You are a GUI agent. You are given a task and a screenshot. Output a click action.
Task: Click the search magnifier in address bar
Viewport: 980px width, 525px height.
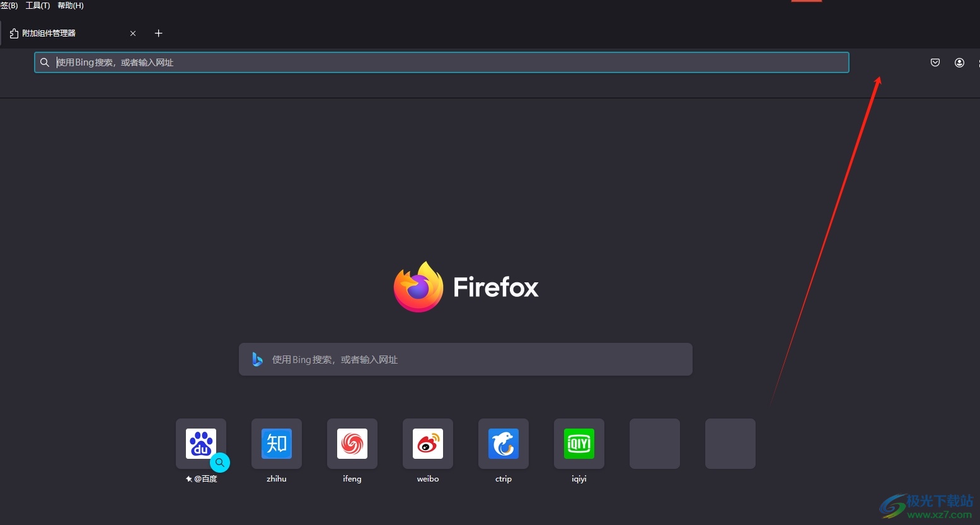tap(45, 62)
